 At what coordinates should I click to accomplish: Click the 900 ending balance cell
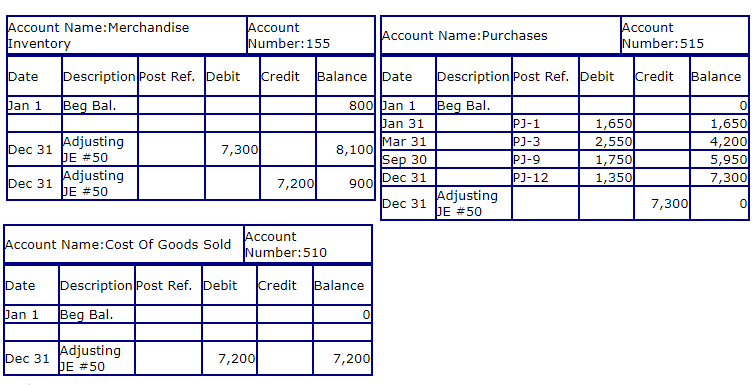point(345,183)
